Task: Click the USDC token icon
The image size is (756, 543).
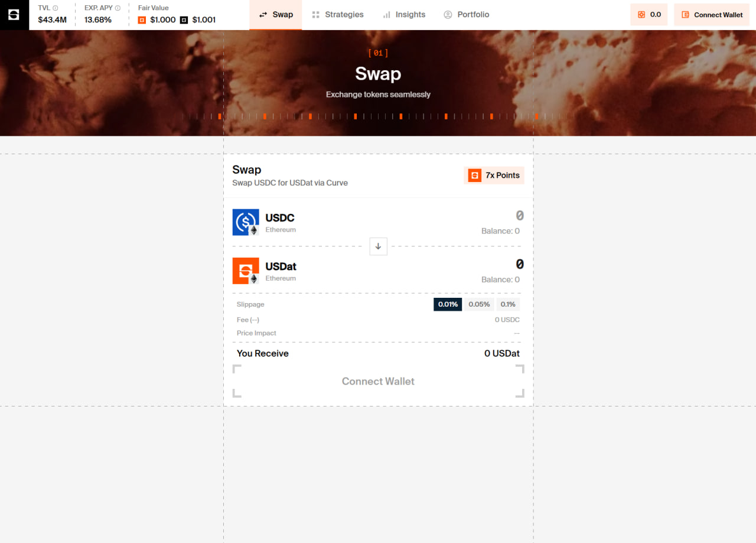Action: (x=246, y=222)
